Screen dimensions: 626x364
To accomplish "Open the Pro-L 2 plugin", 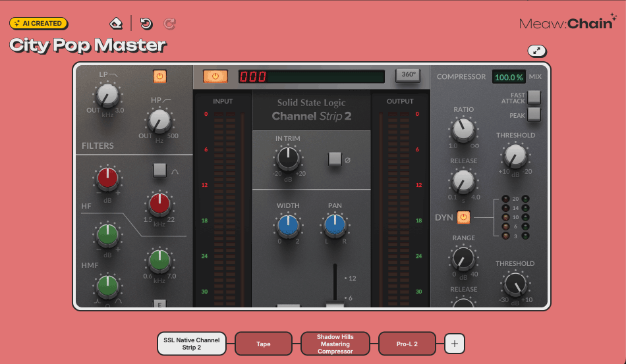I will [407, 344].
